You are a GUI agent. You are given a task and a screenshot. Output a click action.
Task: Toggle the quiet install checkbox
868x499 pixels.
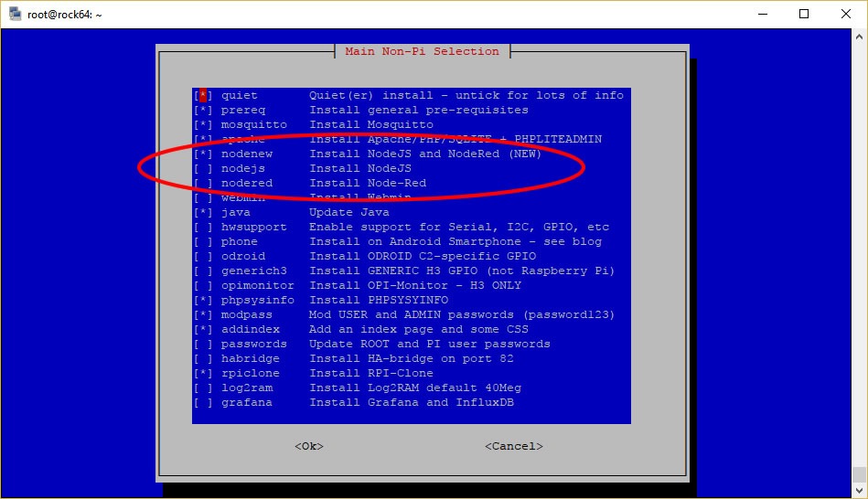point(203,95)
